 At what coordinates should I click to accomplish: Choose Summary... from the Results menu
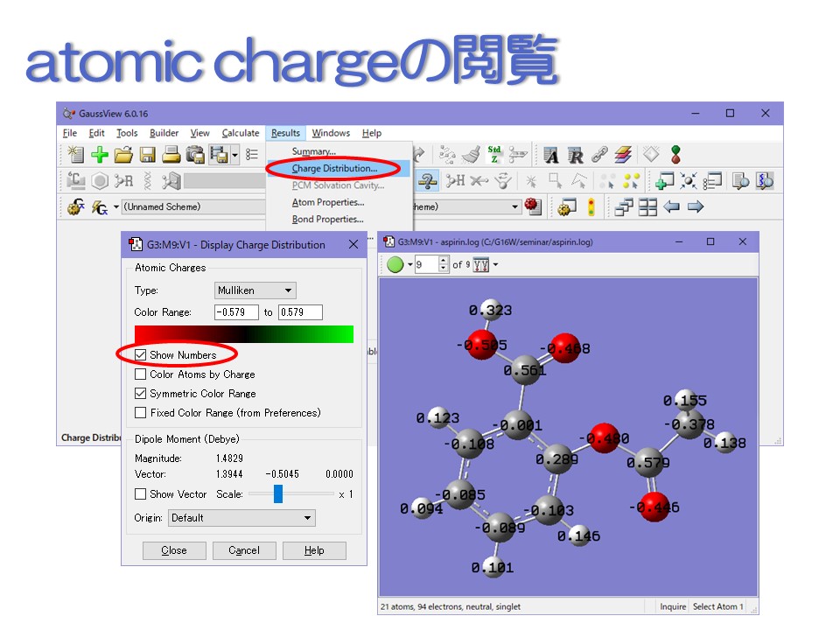314,151
